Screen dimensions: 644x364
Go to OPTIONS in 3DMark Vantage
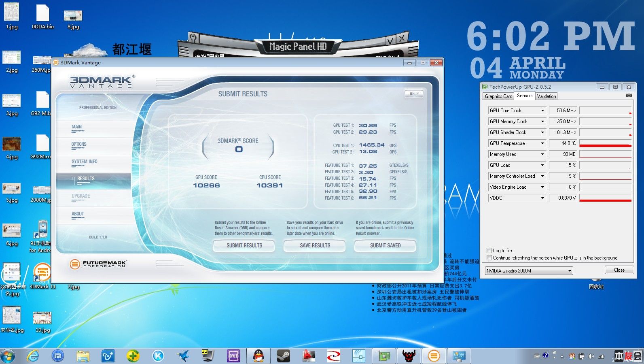coord(93,145)
